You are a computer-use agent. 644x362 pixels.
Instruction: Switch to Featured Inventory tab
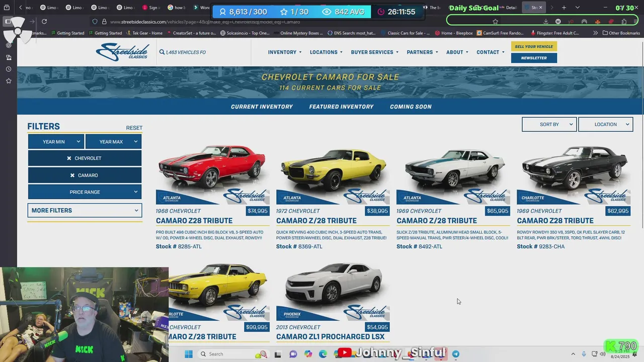(x=341, y=107)
